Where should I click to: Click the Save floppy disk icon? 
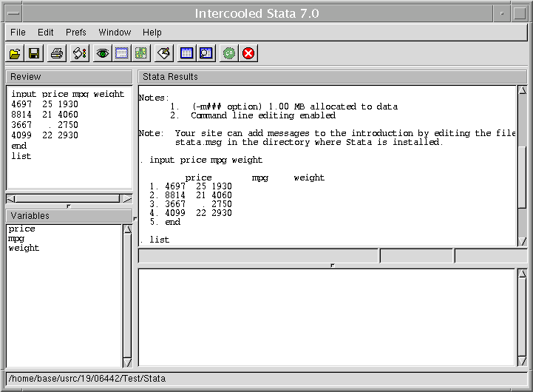[x=34, y=53]
